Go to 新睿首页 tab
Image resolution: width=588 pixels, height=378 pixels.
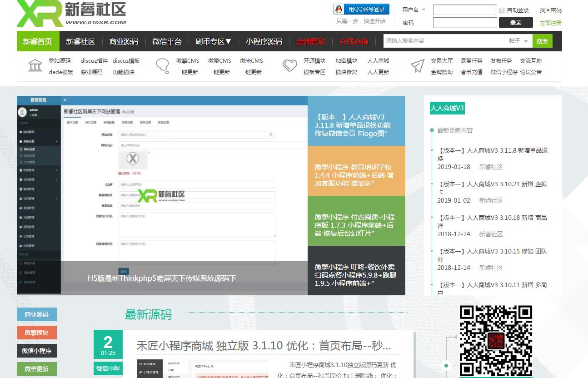point(38,41)
